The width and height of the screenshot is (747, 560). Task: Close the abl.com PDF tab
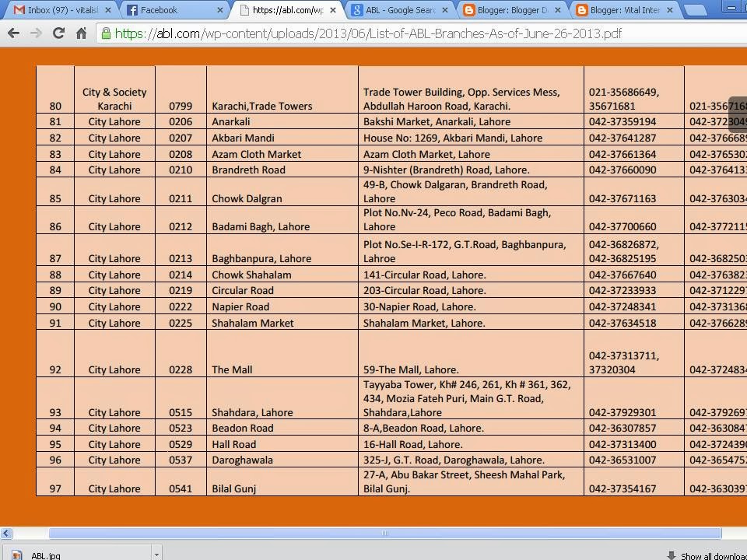coord(332,10)
